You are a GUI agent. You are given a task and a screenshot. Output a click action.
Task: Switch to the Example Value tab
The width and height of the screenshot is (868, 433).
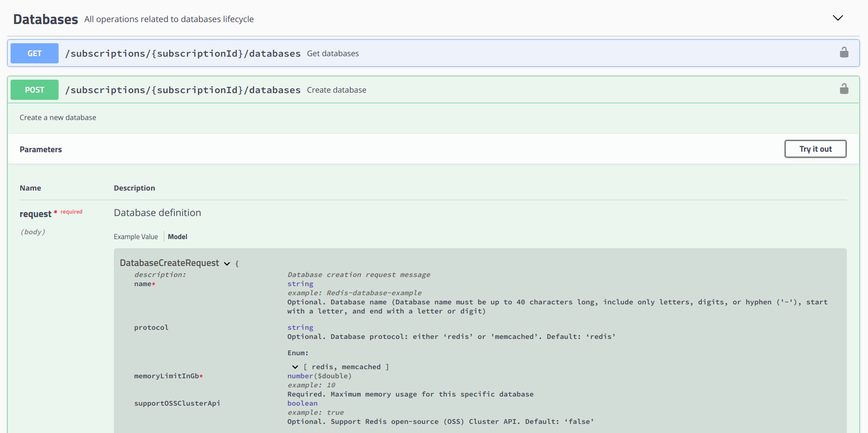point(136,236)
